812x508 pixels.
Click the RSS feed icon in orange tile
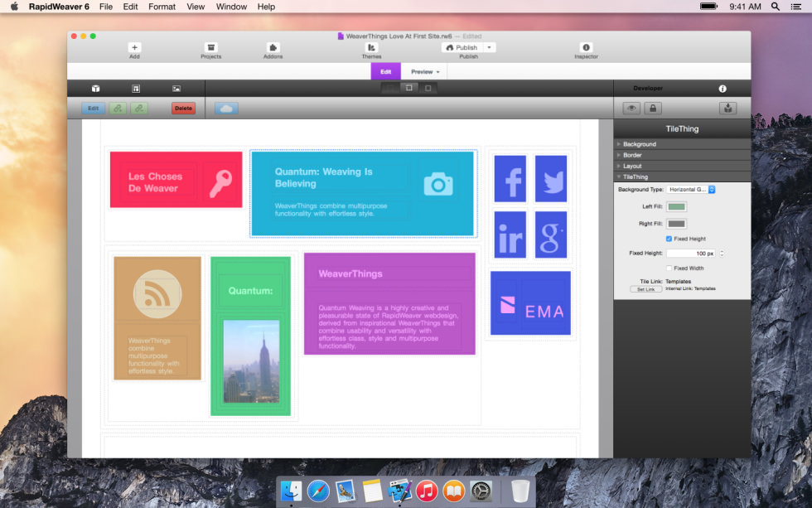click(x=157, y=294)
